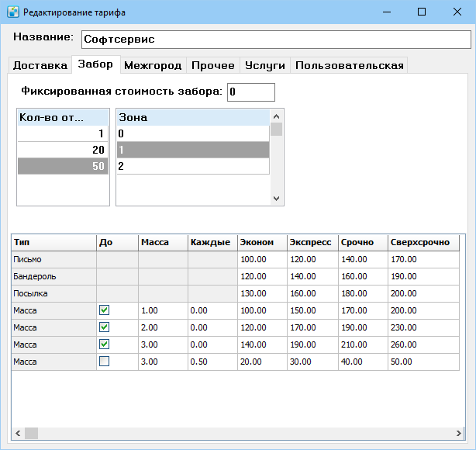This screenshot has width=476, height=450.
Task: Uncheck До checkbox in Масса 140.00 Эконом row
Action: (104, 344)
